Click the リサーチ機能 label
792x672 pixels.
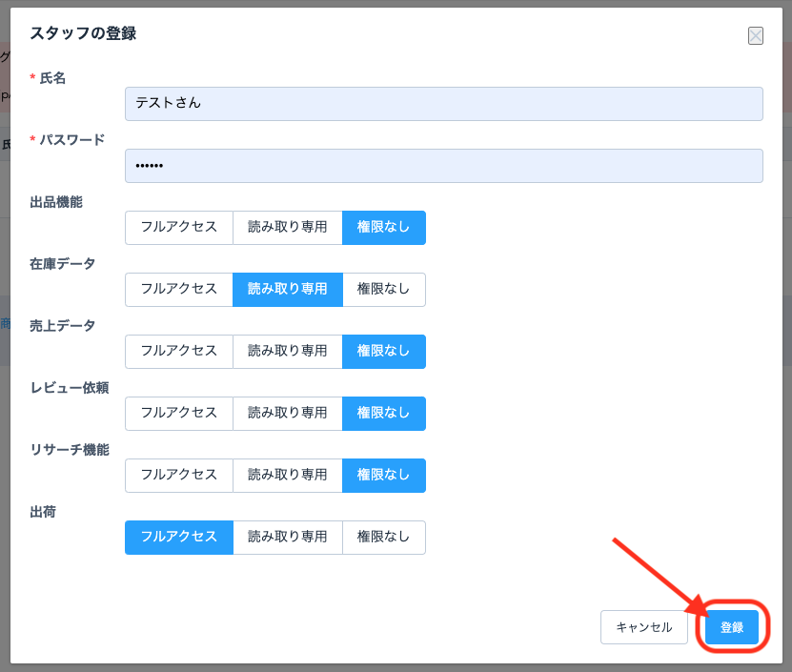click(x=70, y=450)
